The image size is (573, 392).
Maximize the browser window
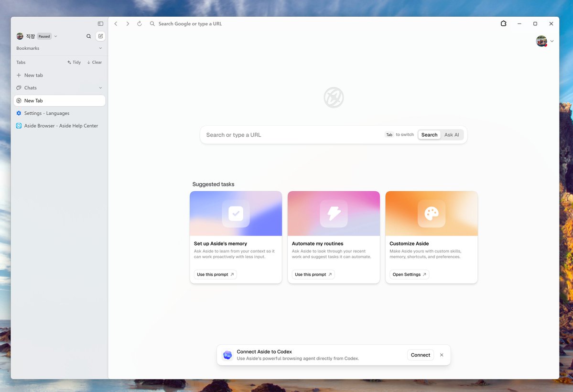click(535, 24)
